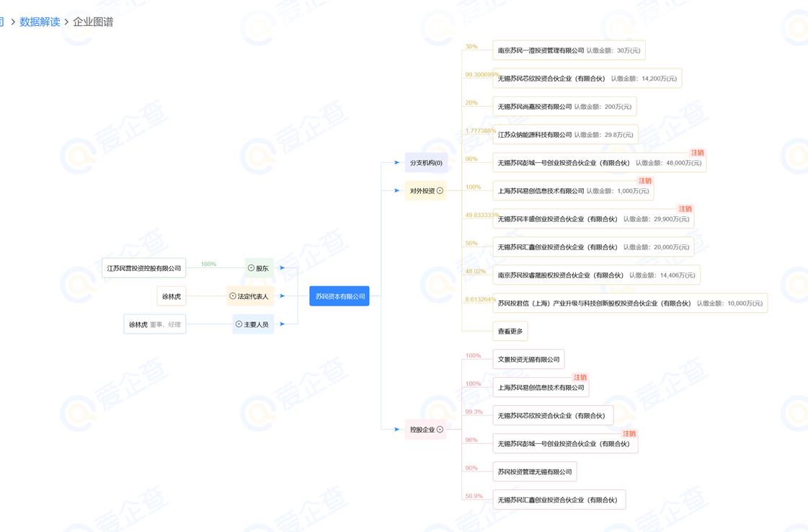Click the 99.300699% investment percentage label

point(481,75)
